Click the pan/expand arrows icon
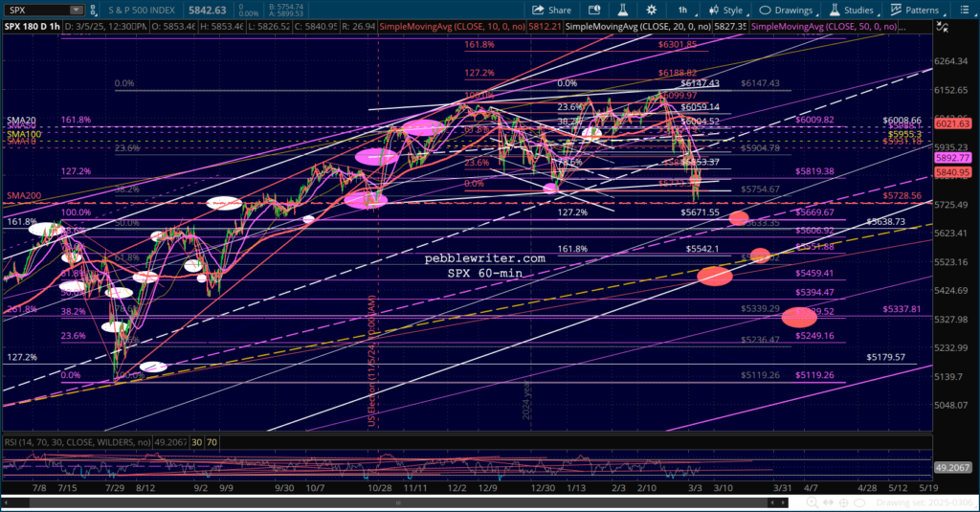 (828, 502)
